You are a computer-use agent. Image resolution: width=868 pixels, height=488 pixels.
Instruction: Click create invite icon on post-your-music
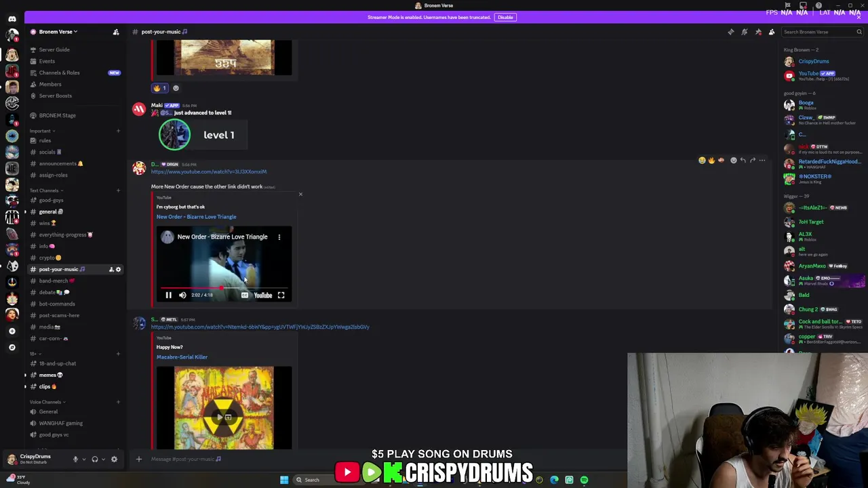[x=111, y=270]
